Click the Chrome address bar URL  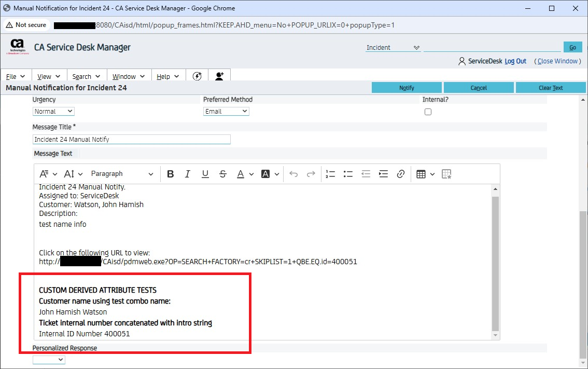click(x=224, y=25)
